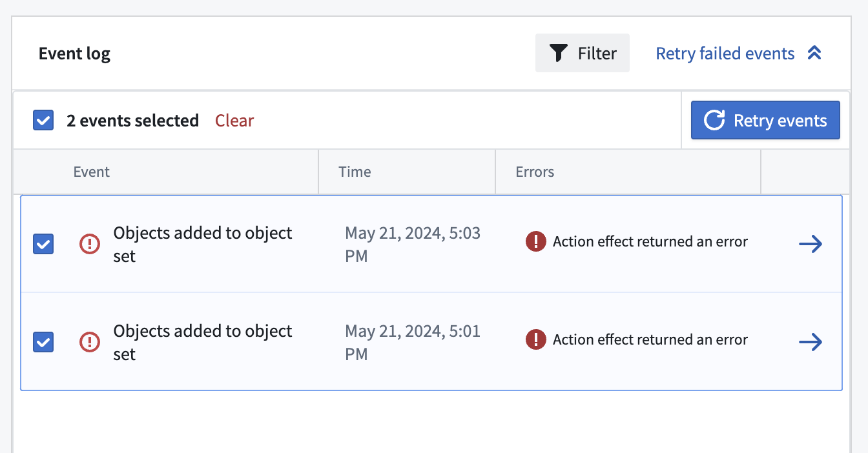The image size is (868, 453).
Task: Open the Filter options
Action: (583, 53)
